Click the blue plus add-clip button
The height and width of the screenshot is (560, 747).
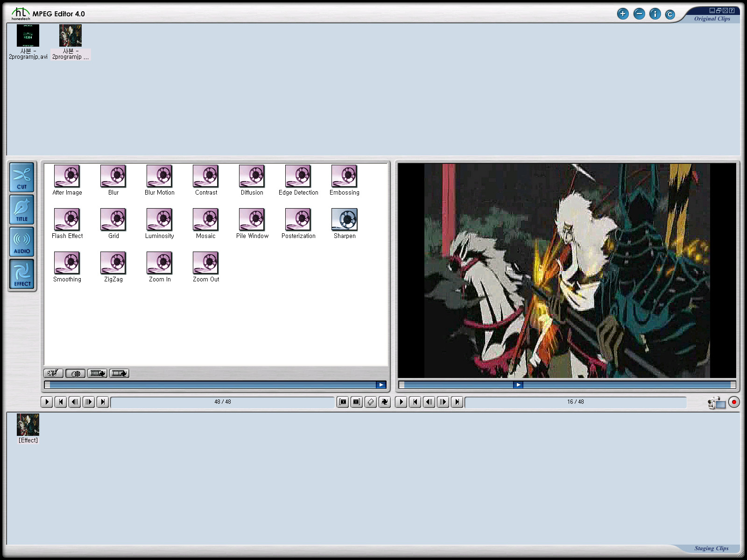coord(623,14)
